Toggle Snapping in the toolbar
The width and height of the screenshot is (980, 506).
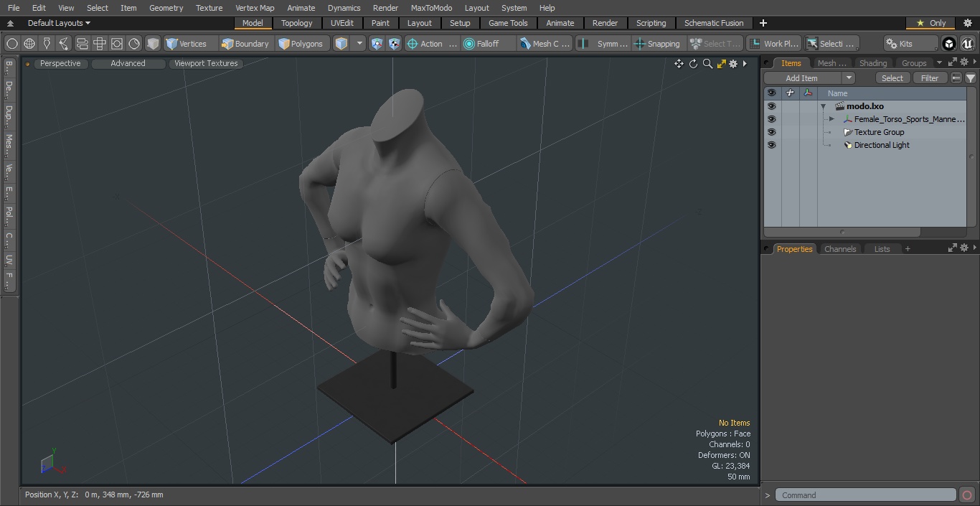pyautogui.click(x=657, y=44)
